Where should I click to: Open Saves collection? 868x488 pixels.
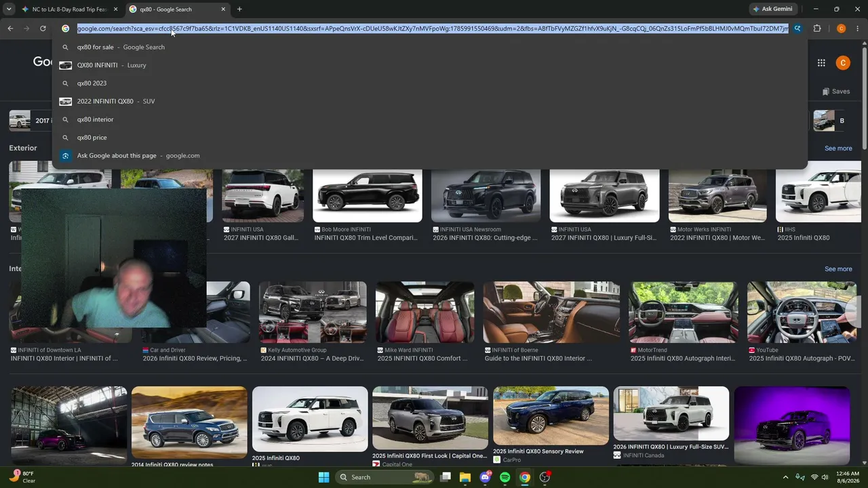[835, 91]
